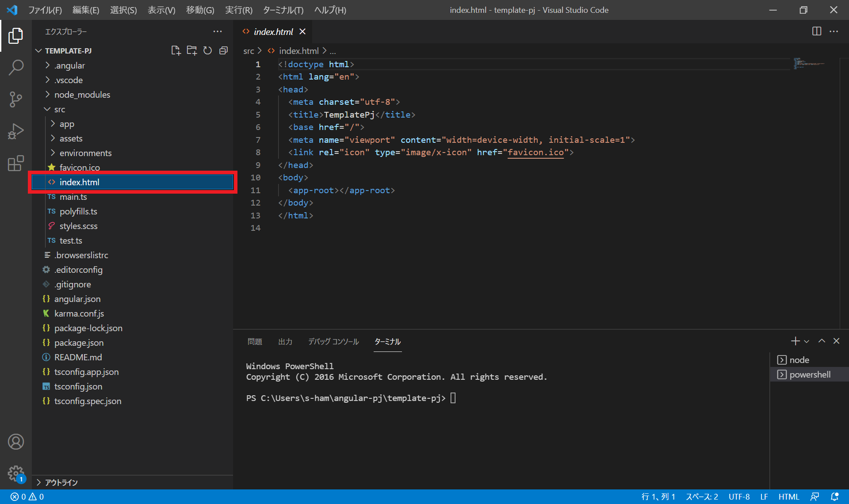
Task: Open package.json in the explorer
Action: click(x=79, y=343)
